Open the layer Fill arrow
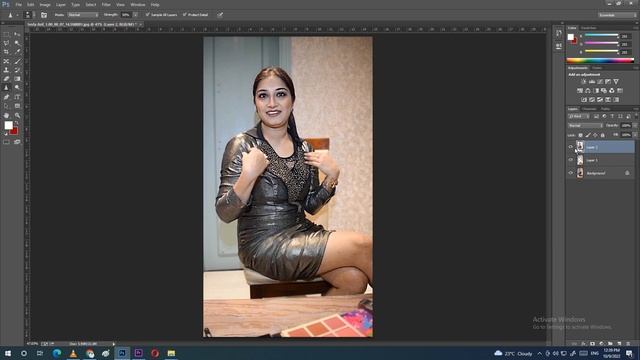Image resolution: width=640 pixels, height=360 pixels. coord(635,135)
